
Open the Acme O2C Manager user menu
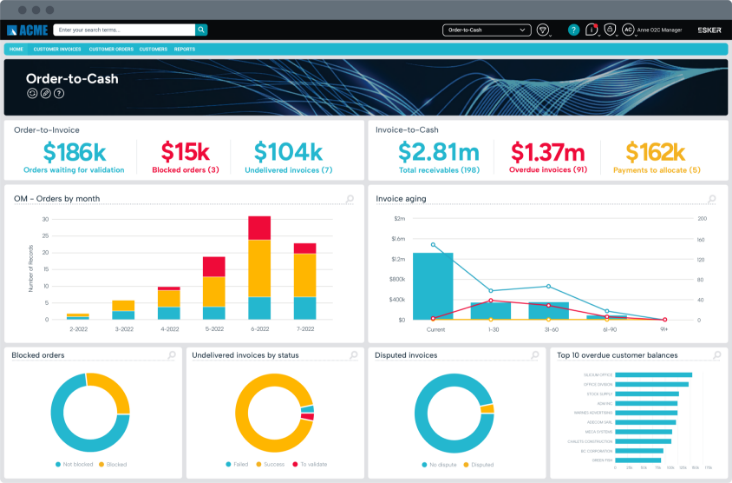coord(653,30)
